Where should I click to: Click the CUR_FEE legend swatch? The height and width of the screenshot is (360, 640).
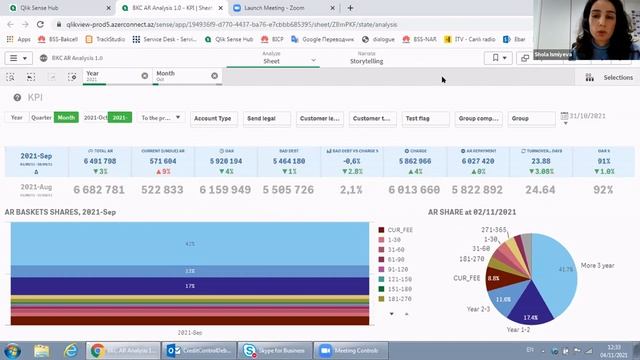[x=381, y=230]
